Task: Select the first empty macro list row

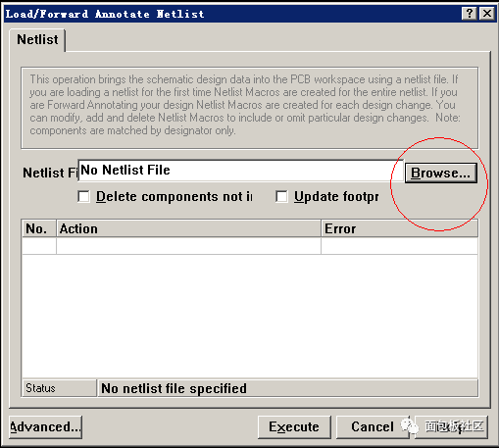Action: pos(250,246)
